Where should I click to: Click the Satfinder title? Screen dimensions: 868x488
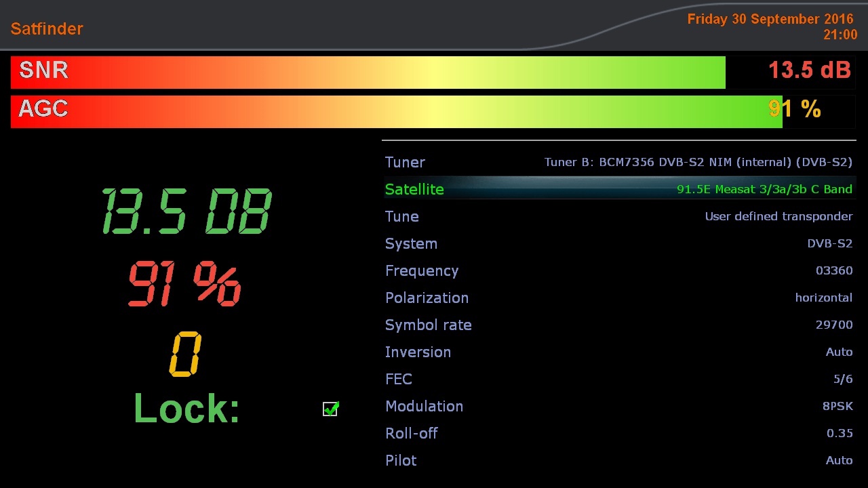click(47, 28)
